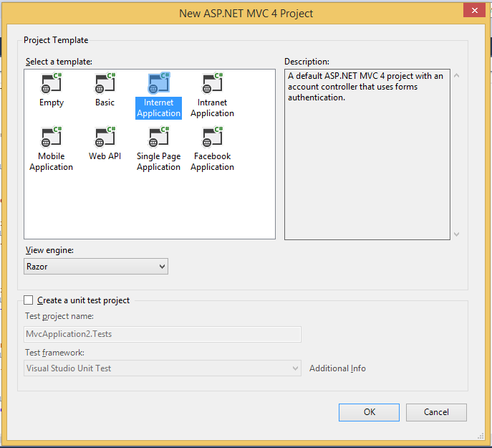Select the Facebook Application template icon

[x=213, y=137]
